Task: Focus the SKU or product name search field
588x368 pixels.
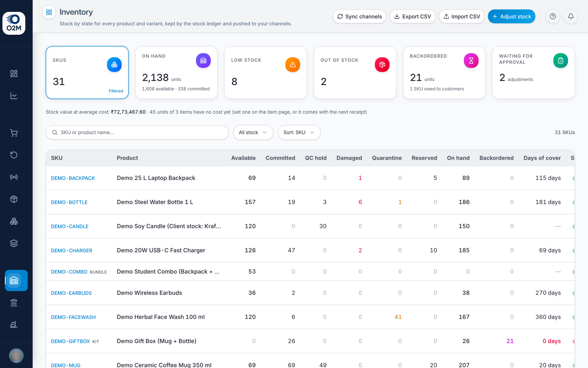Action: point(137,132)
